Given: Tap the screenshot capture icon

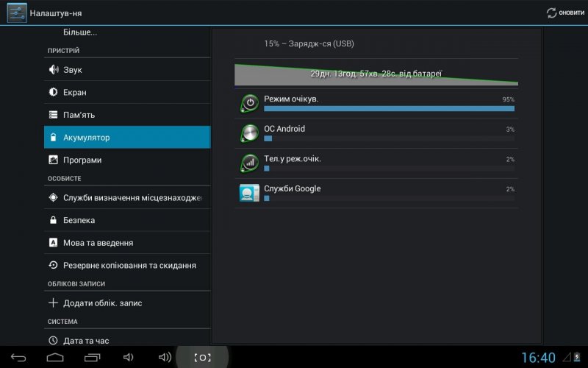Looking at the screenshot, I should coord(202,358).
